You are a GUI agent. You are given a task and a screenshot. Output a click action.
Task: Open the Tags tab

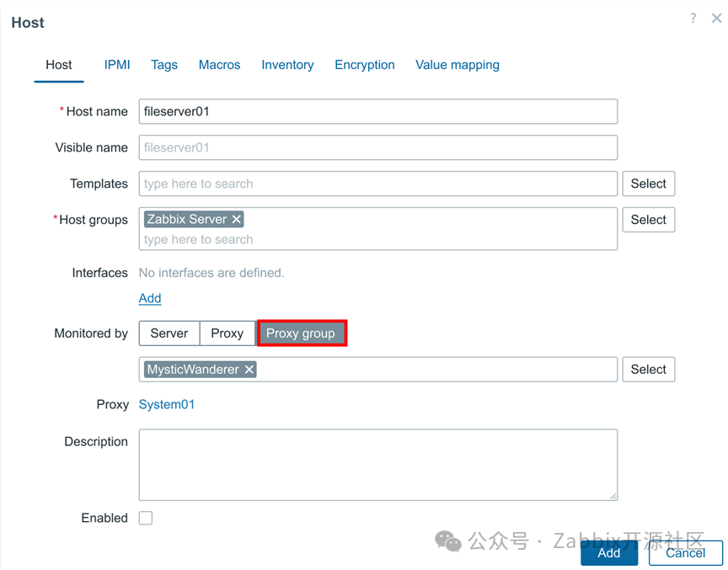[164, 65]
